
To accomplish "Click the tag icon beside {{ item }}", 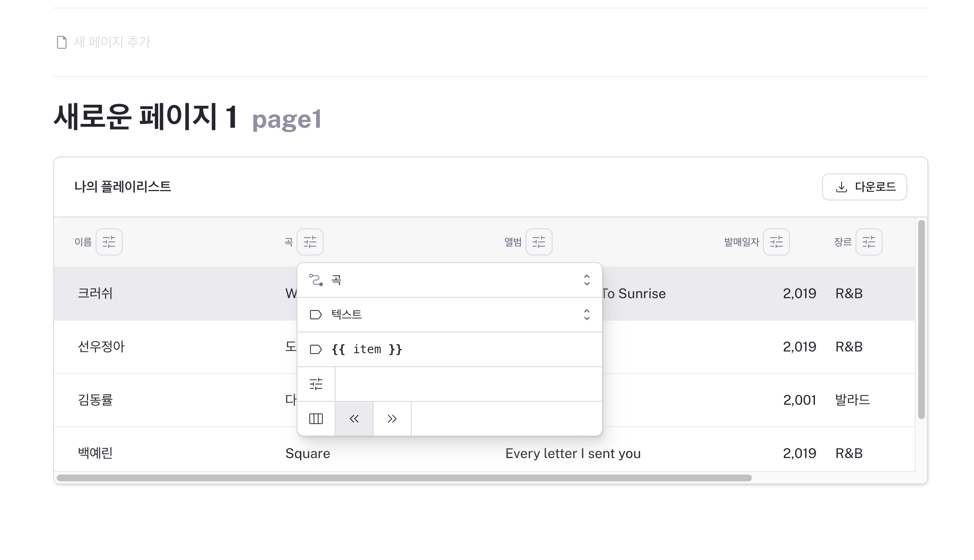I will [316, 349].
